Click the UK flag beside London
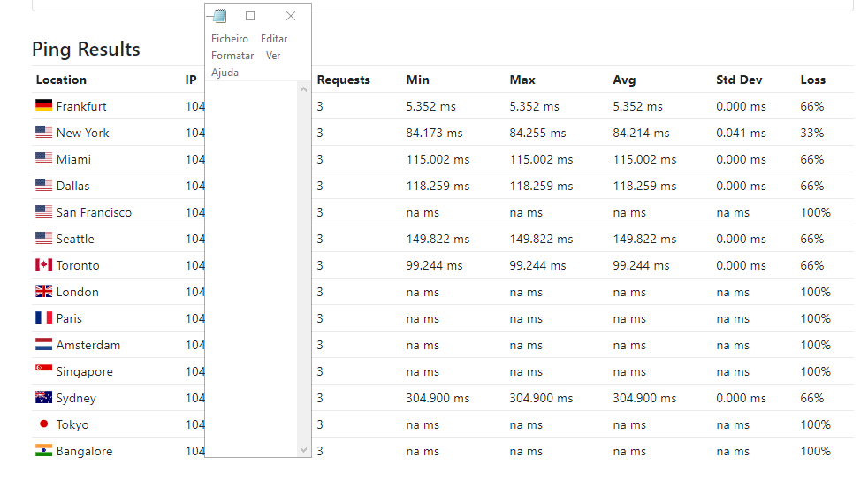The image size is (868, 481). 43,292
